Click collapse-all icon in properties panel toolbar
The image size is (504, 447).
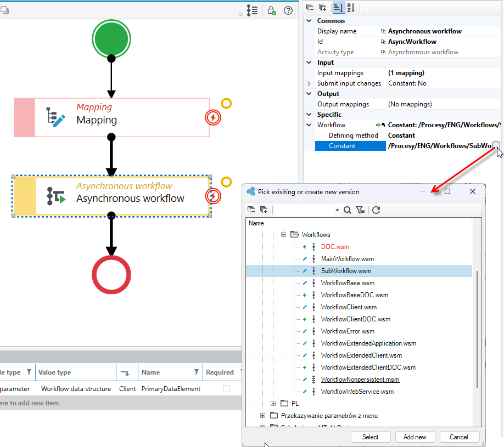tap(310, 7)
